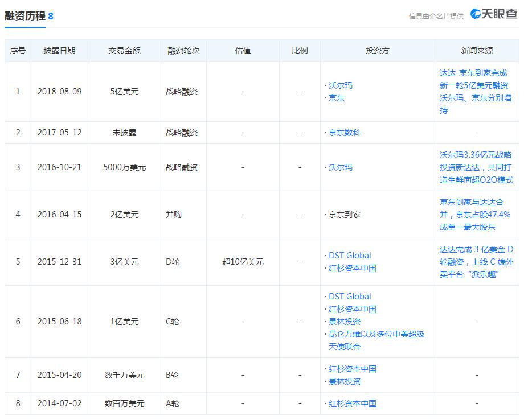Click the 沃尔玛3.36亿元 strategic investment news link
The width and height of the screenshot is (524, 420).
(475, 167)
